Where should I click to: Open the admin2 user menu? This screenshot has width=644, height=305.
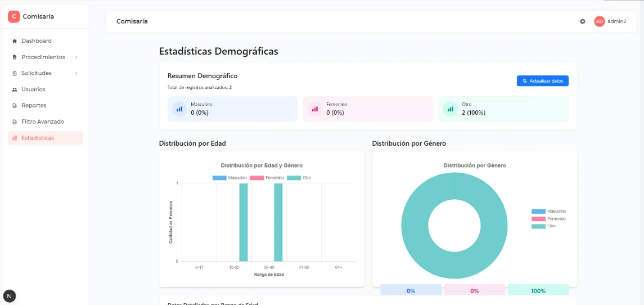pyautogui.click(x=616, y=21)
